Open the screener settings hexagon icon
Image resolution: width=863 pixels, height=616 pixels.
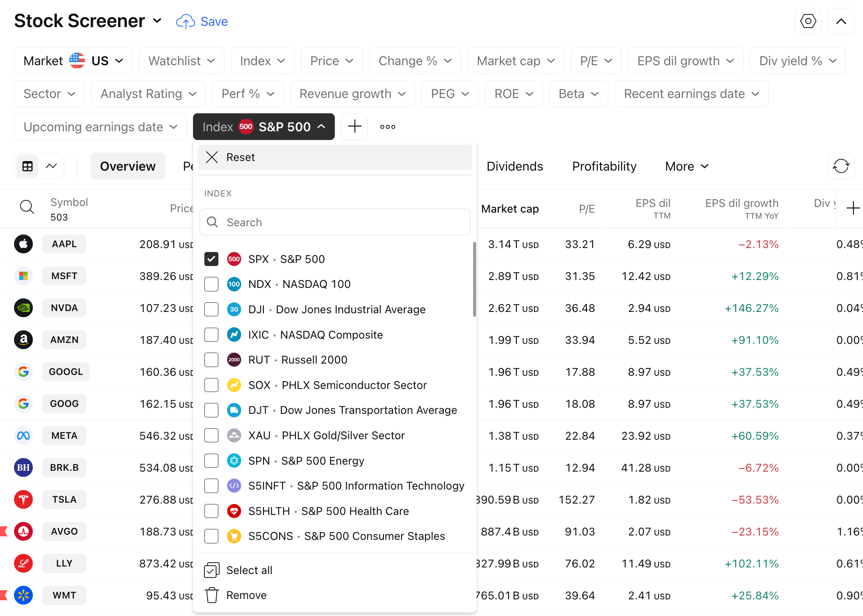(808, 21)
